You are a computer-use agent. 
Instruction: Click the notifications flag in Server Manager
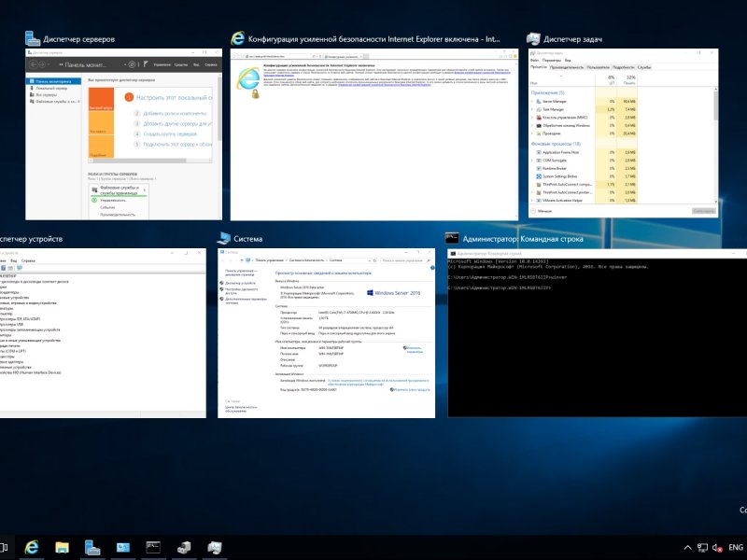(x=146, y=63)
